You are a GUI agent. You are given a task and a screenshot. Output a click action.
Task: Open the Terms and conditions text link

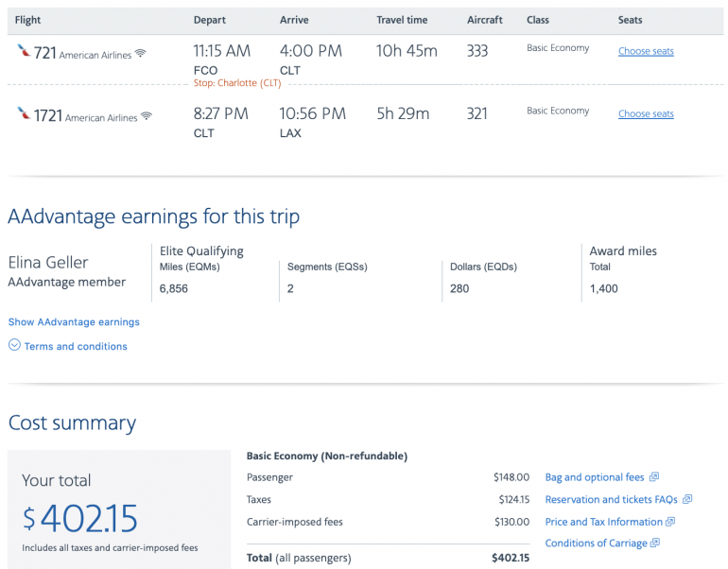[76, 347]
